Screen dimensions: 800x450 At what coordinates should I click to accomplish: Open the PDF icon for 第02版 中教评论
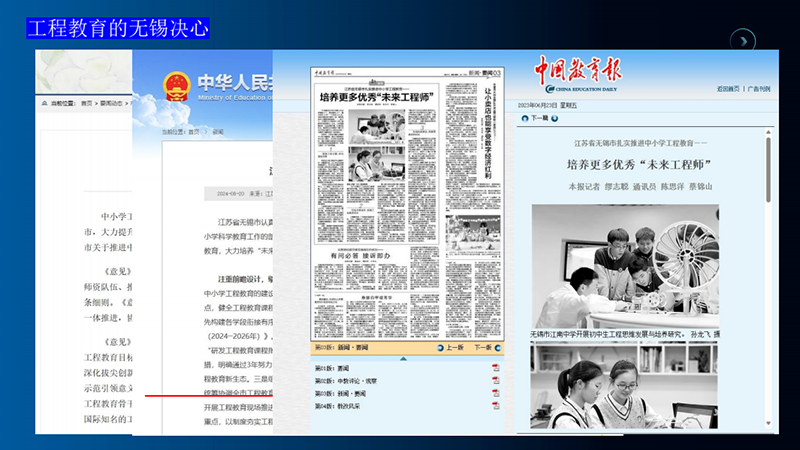click(x=495, y=381)
